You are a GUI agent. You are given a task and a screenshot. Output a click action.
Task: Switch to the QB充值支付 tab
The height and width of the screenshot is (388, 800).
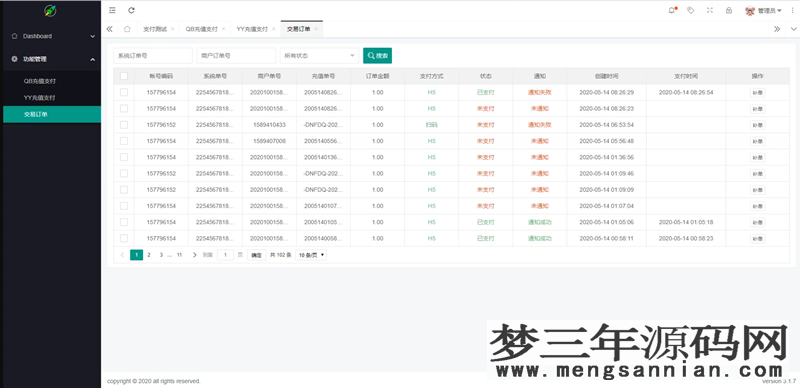(x=202, y=29)
